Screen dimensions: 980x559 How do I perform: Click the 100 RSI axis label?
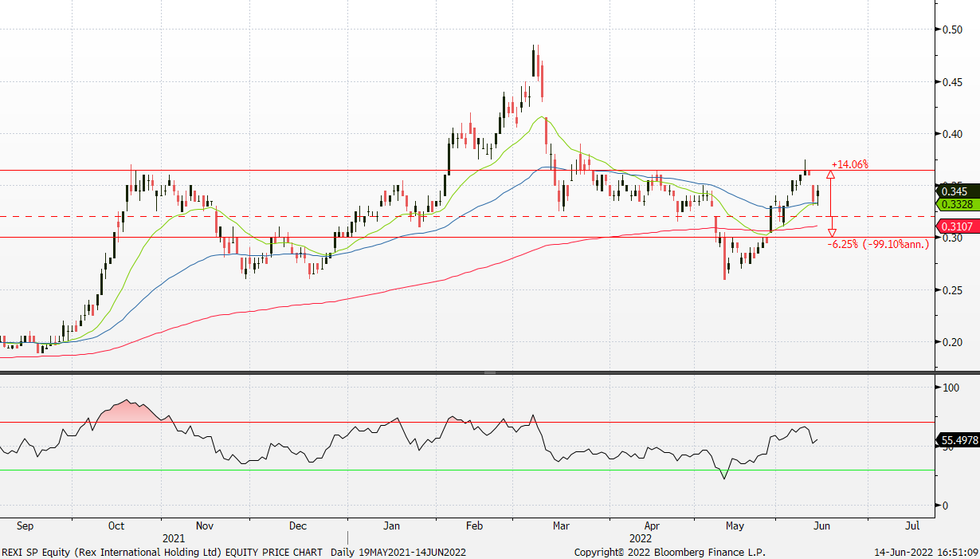tap(950, 388)
